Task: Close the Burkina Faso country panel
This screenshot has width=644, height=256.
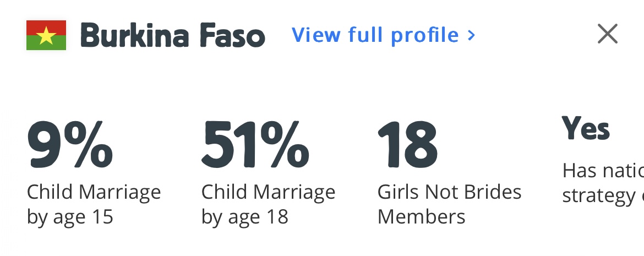Action: pos(608,35)
